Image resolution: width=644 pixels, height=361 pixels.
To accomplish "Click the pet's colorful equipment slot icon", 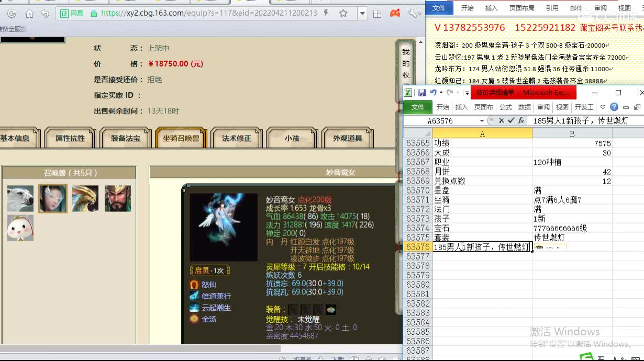I will tap(331, 309).
